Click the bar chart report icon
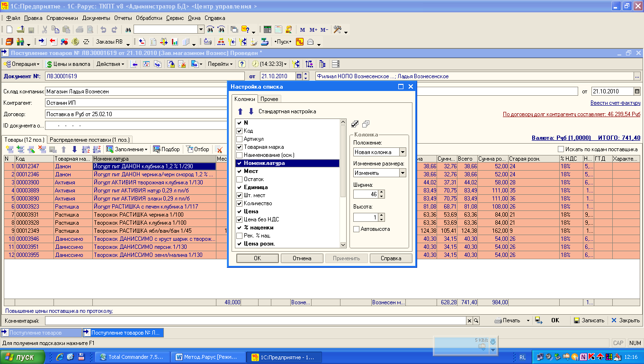 (x=175, y=42)
